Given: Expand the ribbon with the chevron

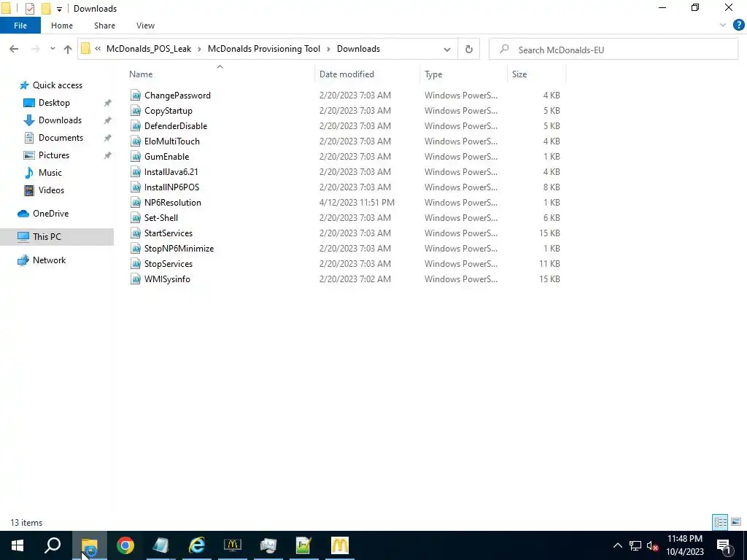Looking at the screenshot, I should coord(723,26).
